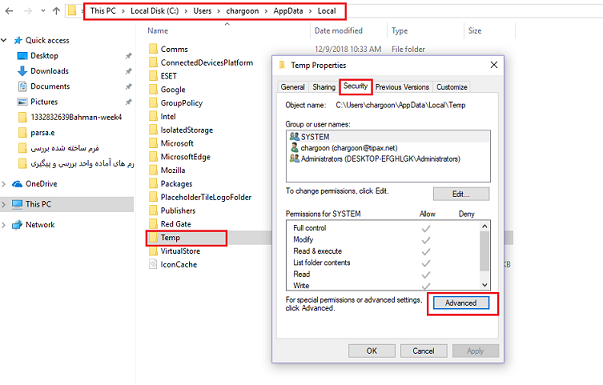Click OK in Temp Properties

(x=371, y=351)
